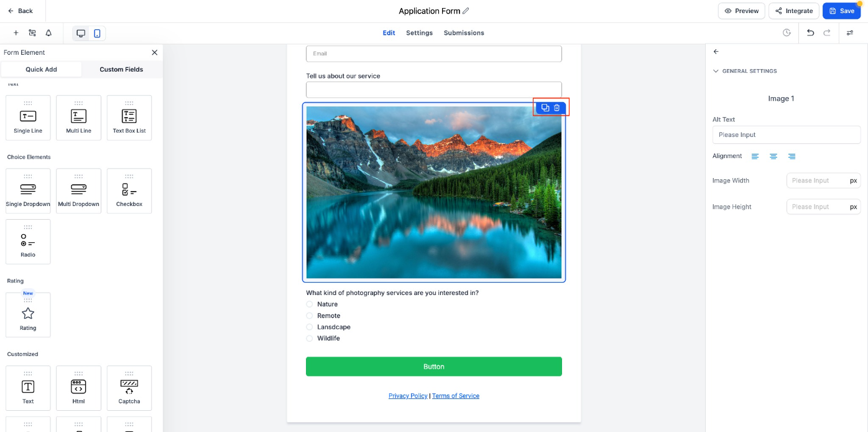The height and width of the screenshot is (432, 868).
Task: Duplicate the selected image element
Action: [545, 108]
